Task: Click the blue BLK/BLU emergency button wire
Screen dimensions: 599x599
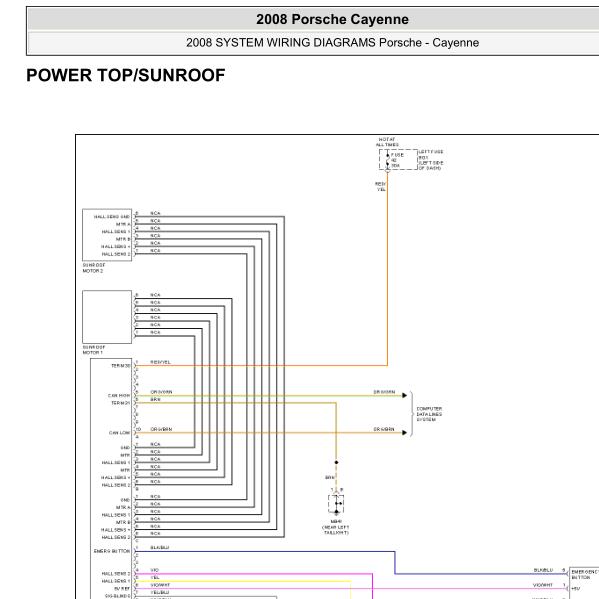Action: tap(395, 562)
